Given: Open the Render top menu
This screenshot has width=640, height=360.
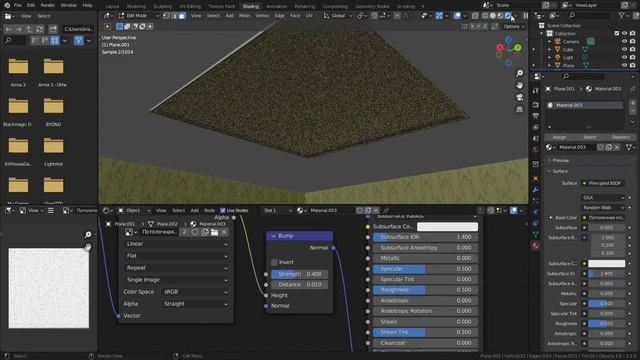Looking at the screenshot, I should pos(48,5).
